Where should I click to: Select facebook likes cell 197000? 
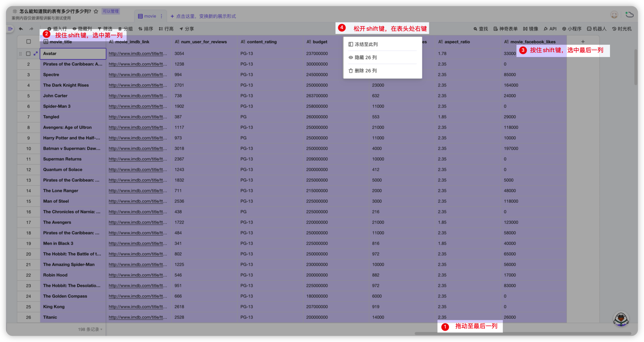point(534,148)
